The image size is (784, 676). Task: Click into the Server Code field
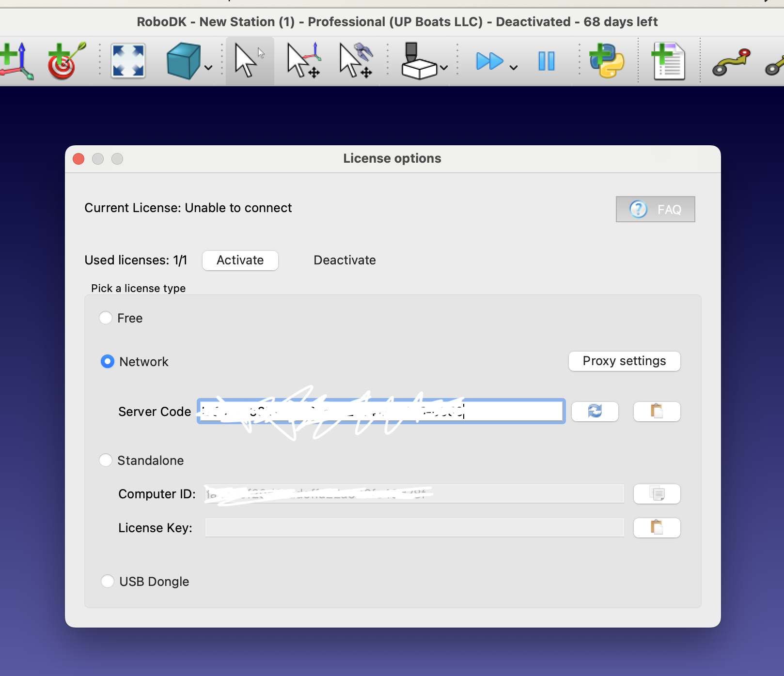coord(381,412)
